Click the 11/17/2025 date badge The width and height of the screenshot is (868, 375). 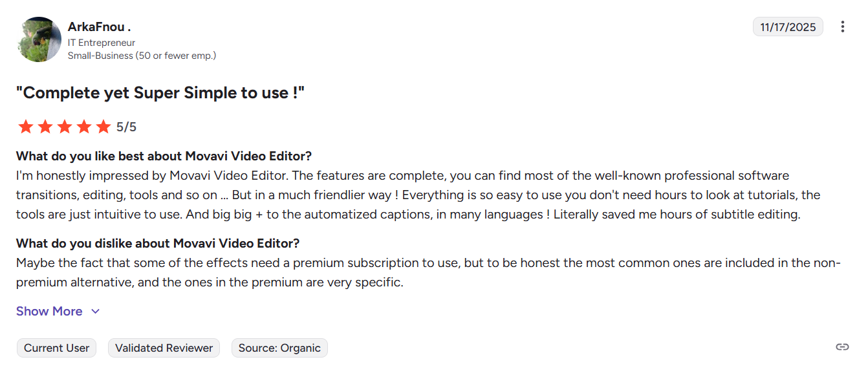click(788, 27)
